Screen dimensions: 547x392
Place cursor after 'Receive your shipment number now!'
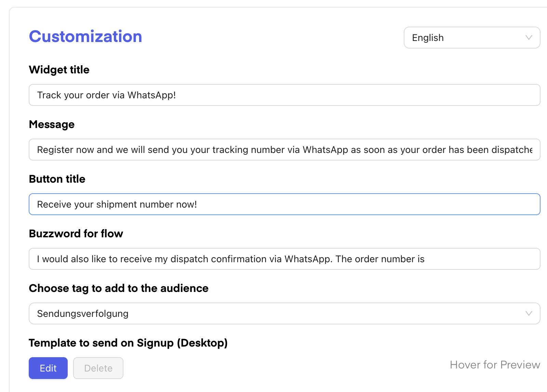(x=198, y=204)
